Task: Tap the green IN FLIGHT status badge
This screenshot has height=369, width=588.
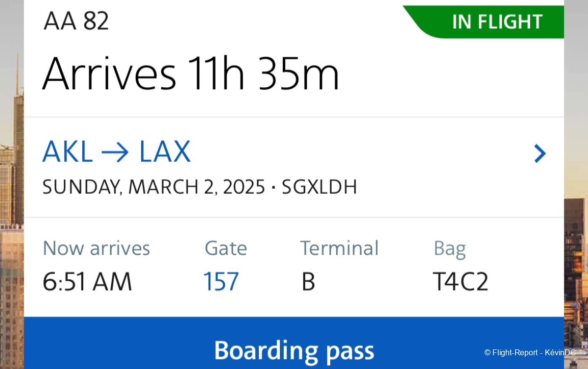Action: pos(496,22)
